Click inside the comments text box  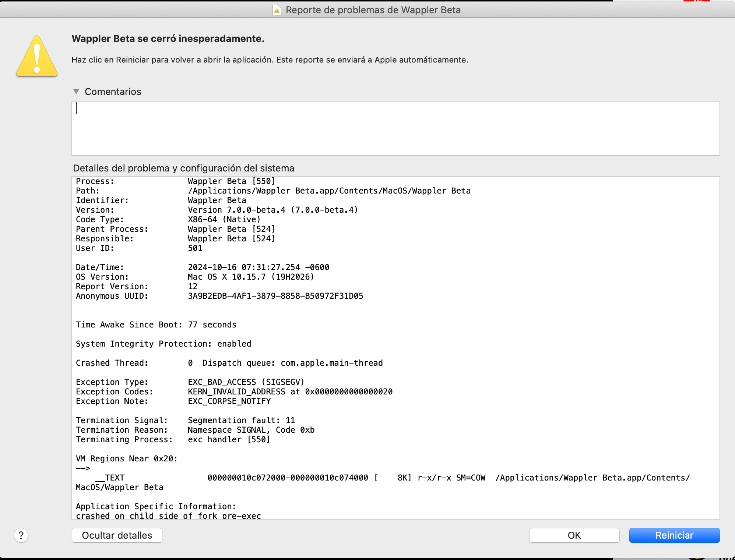pyautogui.click(x=395, y=129)
